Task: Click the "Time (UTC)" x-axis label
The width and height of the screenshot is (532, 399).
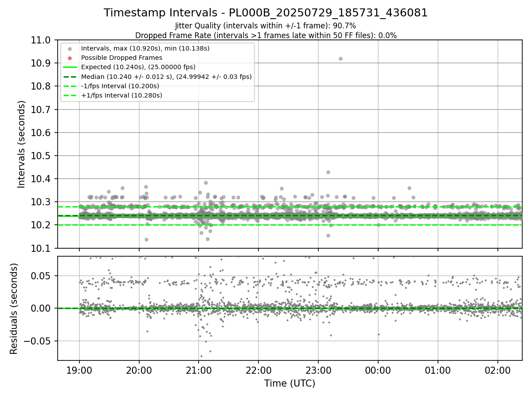Action: point(289,383)
